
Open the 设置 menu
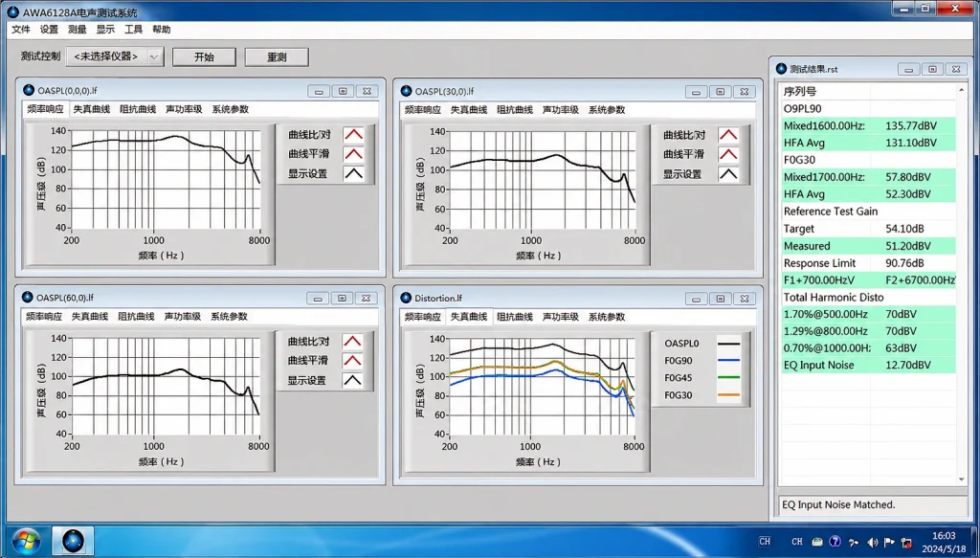point(49,30)
